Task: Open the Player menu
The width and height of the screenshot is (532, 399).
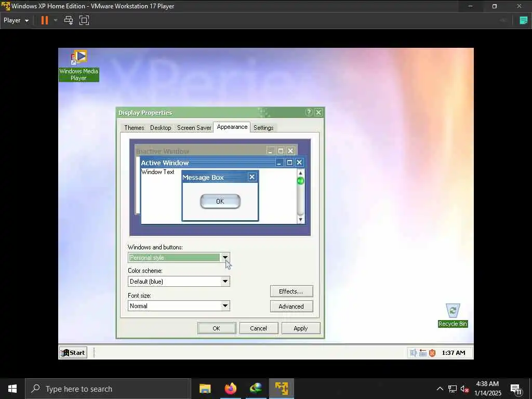Action: point(16,20)
